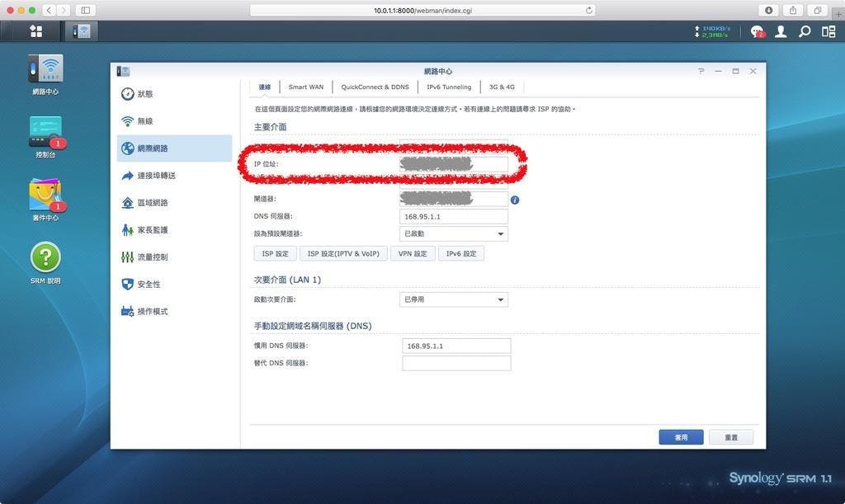Viewport: 845px width, 504px height.
Task: Click the VPN 設定 button
Action: click(x=413, y=253)
